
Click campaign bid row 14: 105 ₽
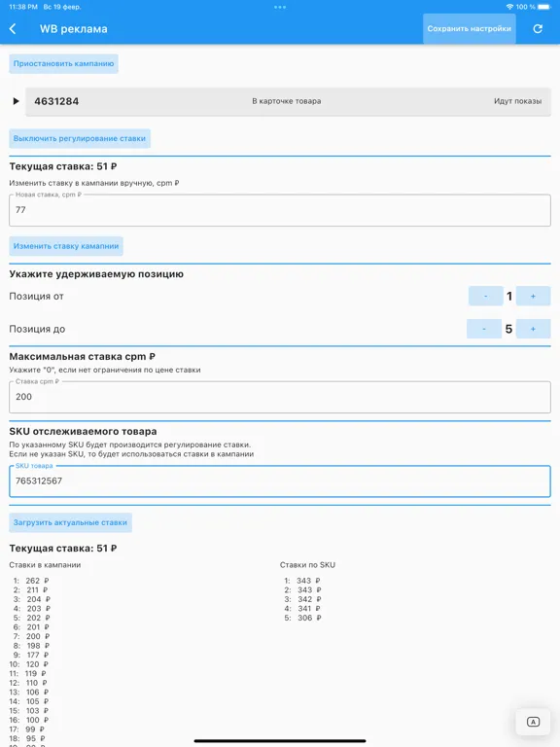[x=29, y=701]
